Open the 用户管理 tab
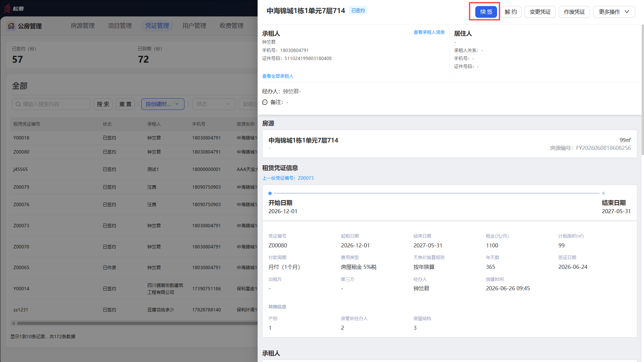The width and height of the screenshot is (644, 362). click(x=194, y=26)
